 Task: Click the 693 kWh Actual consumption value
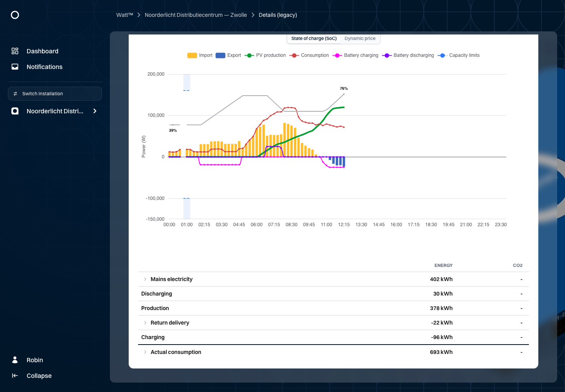point(441,352)
